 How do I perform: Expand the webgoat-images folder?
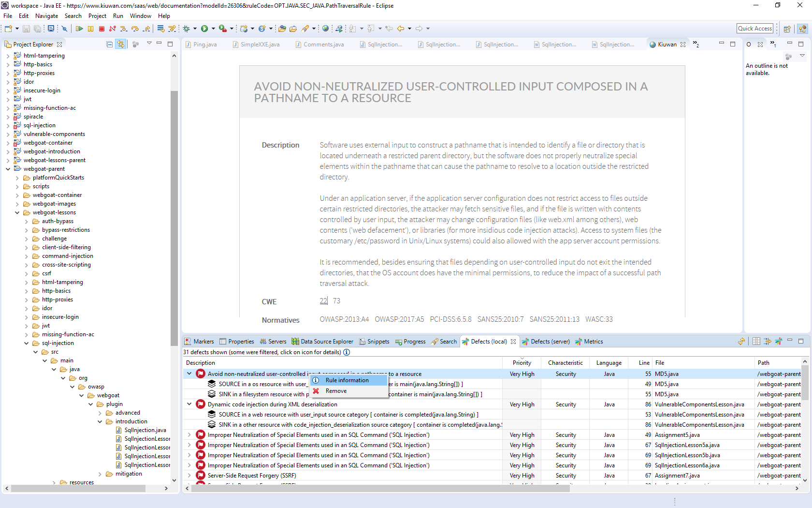(16, 204)
